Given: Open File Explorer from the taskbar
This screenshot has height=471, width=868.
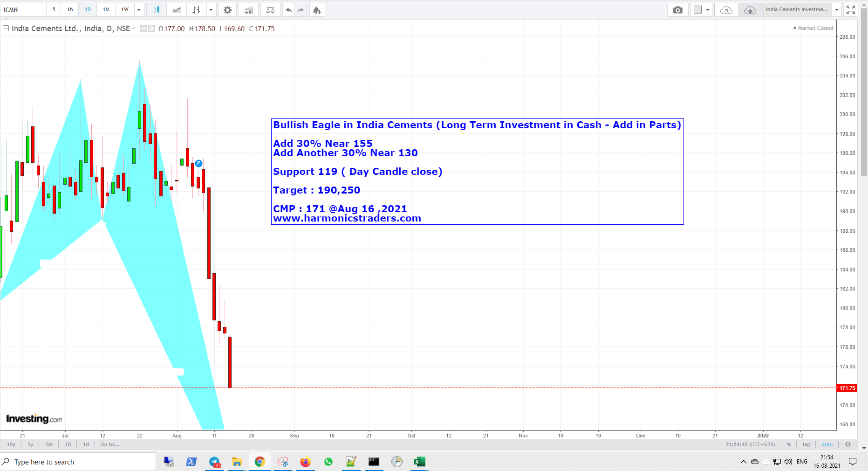Looking at the screenshot, I should (x=237, y=462).
